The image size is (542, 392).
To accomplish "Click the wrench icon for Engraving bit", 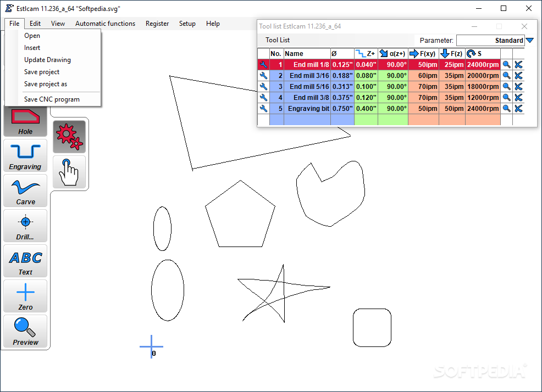I will (263, 109).
